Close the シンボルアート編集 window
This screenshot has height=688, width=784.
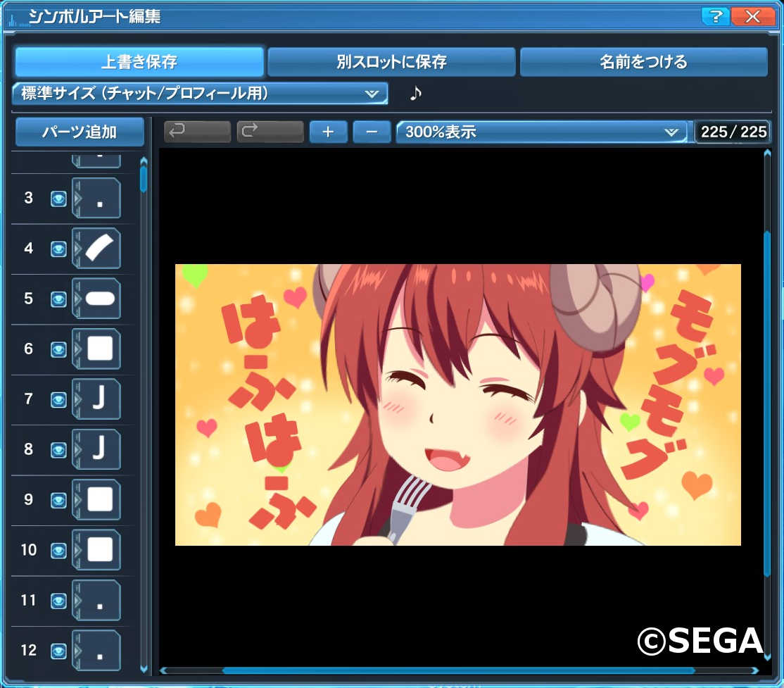click(753, 16)
